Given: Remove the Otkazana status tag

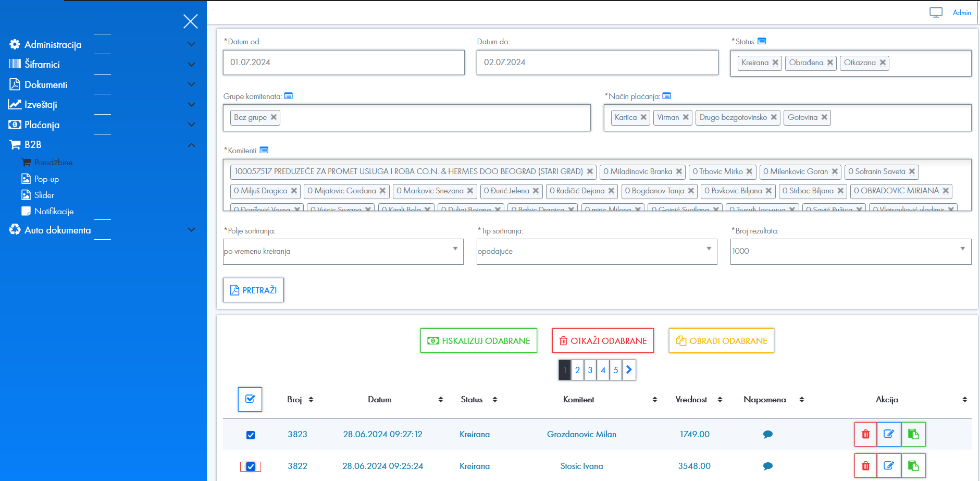Looking at the screenshot, I should [883, 63].
